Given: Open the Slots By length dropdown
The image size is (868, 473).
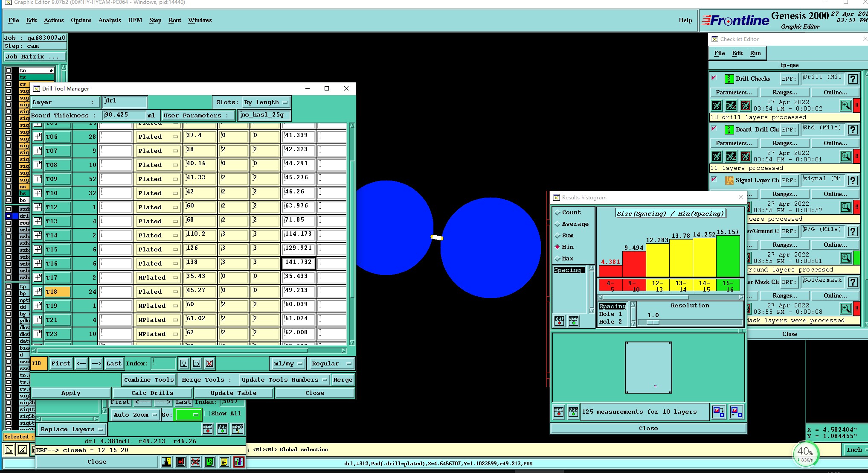Looking at the screenshot, I should click(266, 102).
